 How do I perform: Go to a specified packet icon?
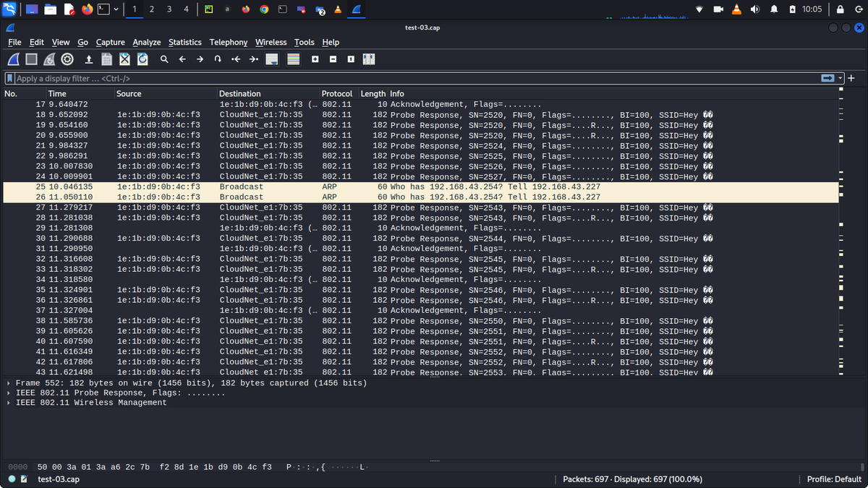[x=218, y=59]
